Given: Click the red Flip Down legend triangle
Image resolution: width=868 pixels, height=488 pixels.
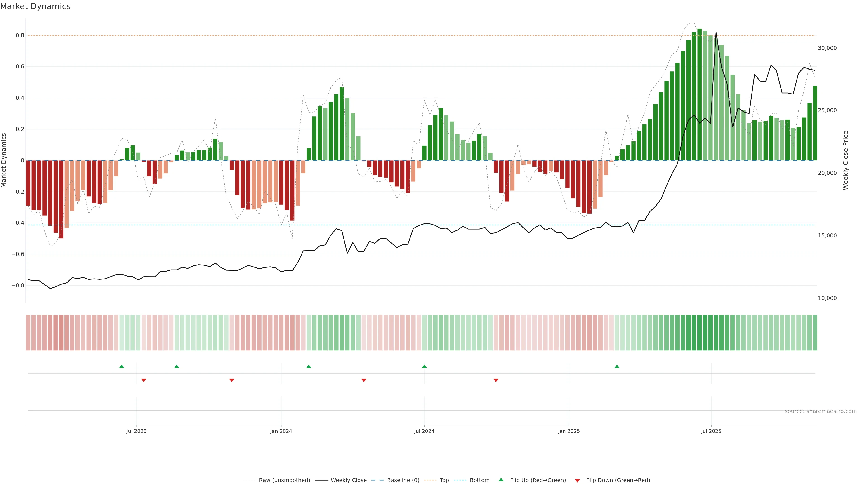Looking at the screenshot, I should point(577,481).
